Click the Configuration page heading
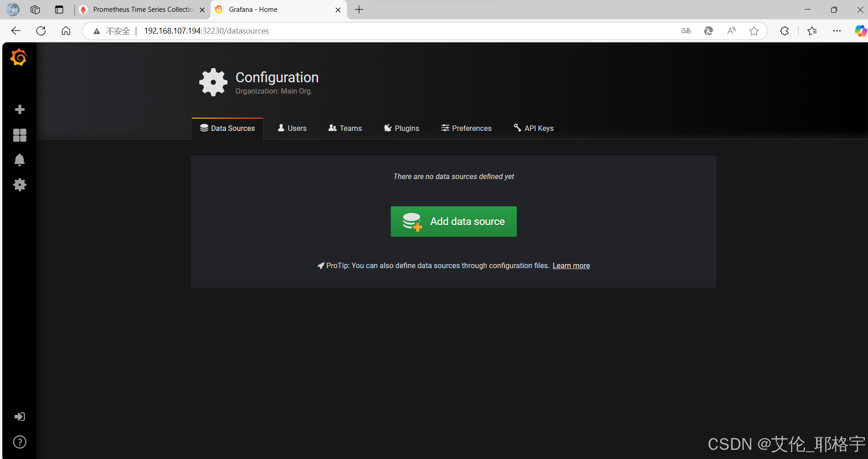Screen dimensions: 868x459 tap(277, 77)
